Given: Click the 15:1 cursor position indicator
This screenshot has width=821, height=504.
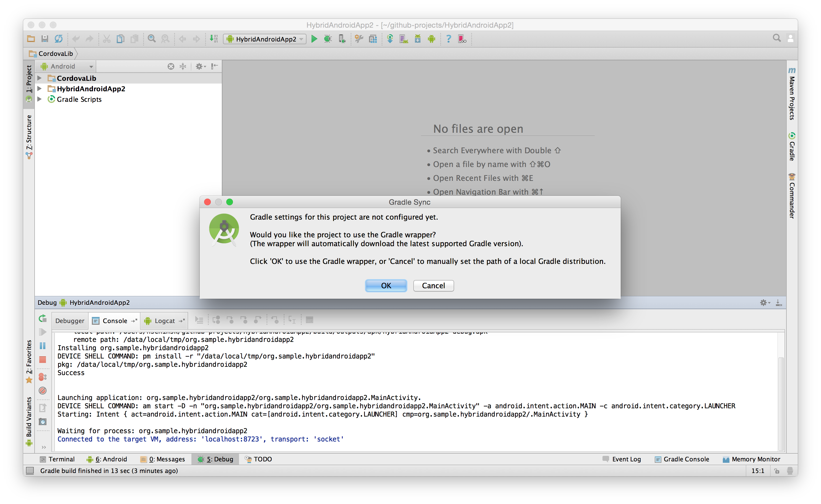Looking at the screenshot, I should (757, 471).
